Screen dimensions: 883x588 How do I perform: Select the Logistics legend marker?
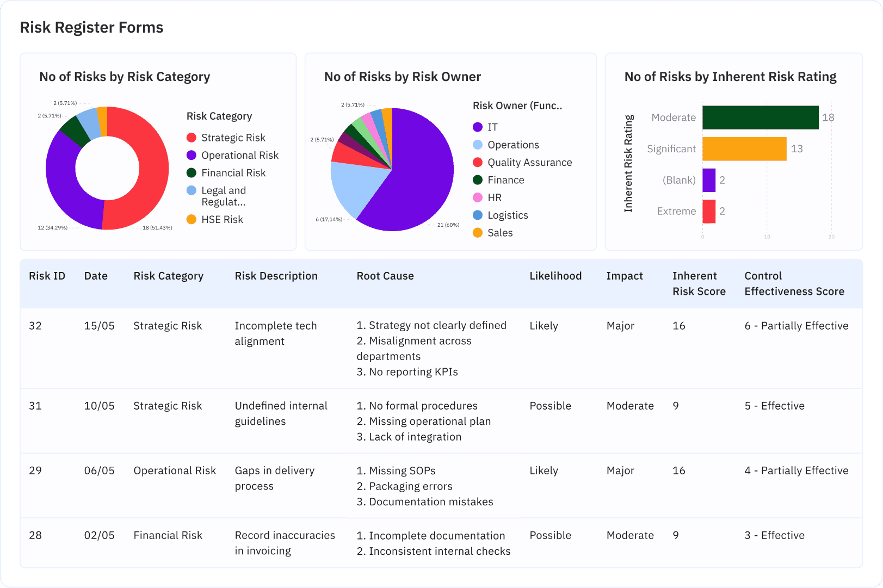coord(479,215)
